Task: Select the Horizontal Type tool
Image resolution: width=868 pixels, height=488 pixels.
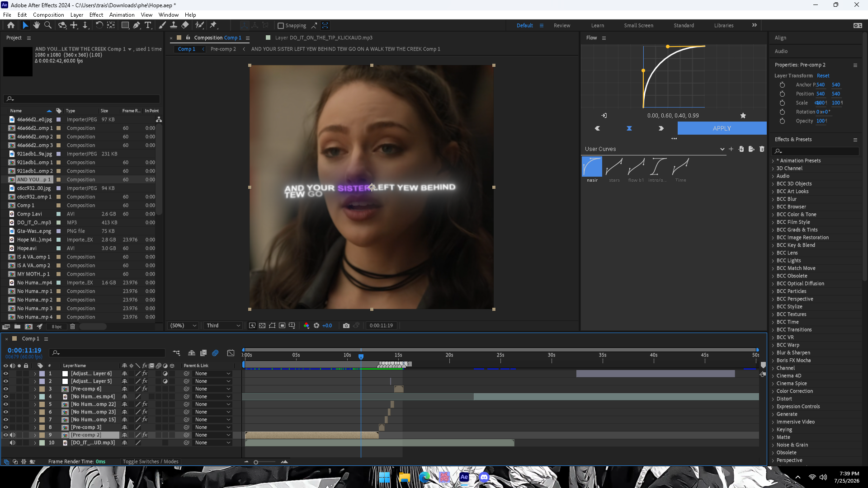Action: coord(148,25)
